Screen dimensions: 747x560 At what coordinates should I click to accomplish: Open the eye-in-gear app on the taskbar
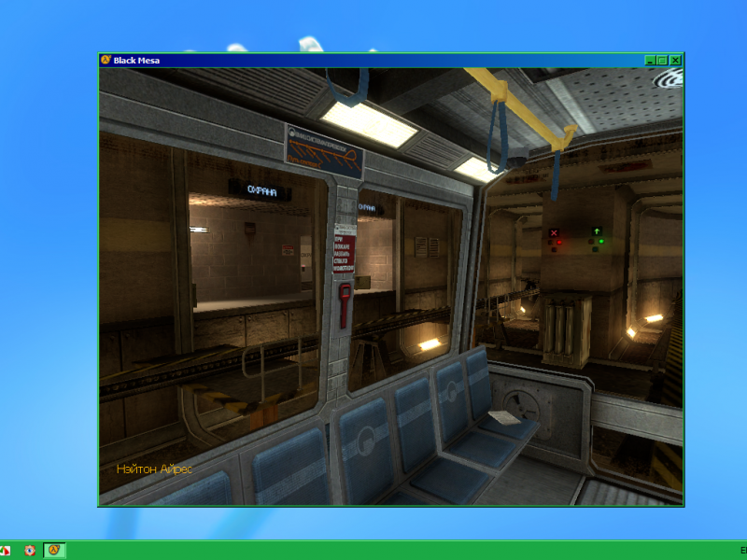[30, 551]
